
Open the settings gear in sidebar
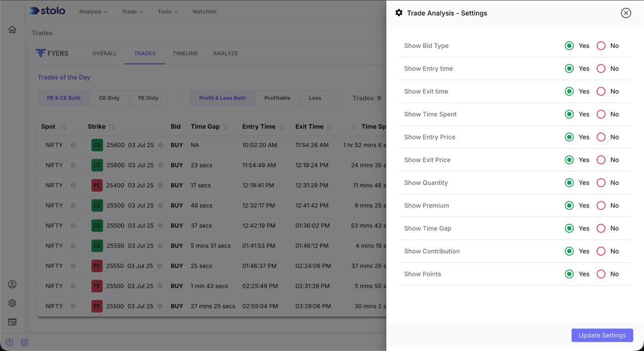point(13,303)
